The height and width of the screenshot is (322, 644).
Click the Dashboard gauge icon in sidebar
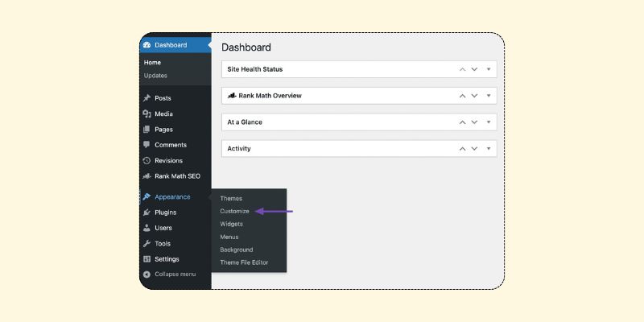tap(147, 45)
